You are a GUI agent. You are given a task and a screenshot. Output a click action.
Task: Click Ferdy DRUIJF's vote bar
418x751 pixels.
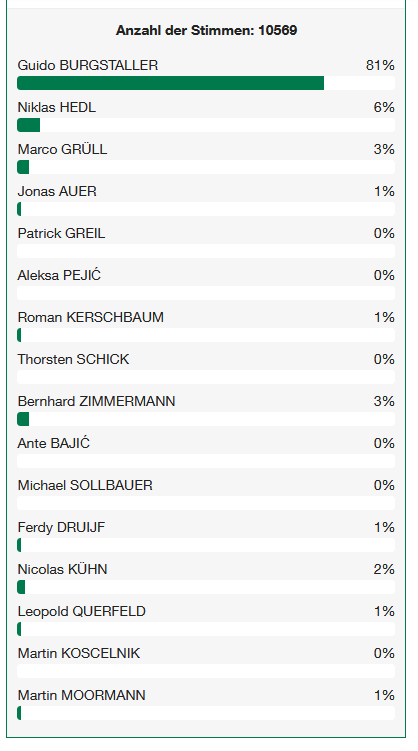pos(206,545)
